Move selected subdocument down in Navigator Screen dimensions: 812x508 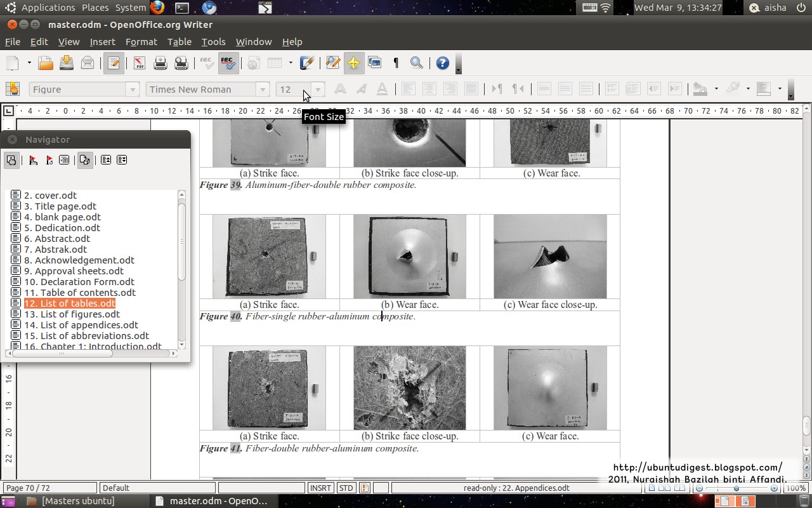pos(122,160)
